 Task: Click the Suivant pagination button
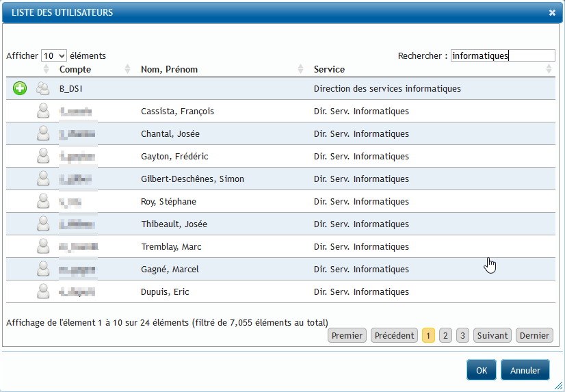492,335
